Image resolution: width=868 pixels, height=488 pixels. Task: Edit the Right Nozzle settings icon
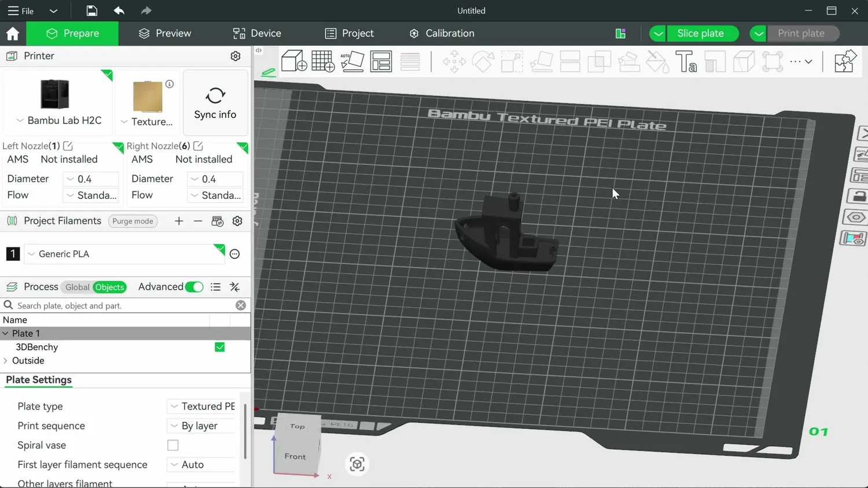[x=198, y=146]
